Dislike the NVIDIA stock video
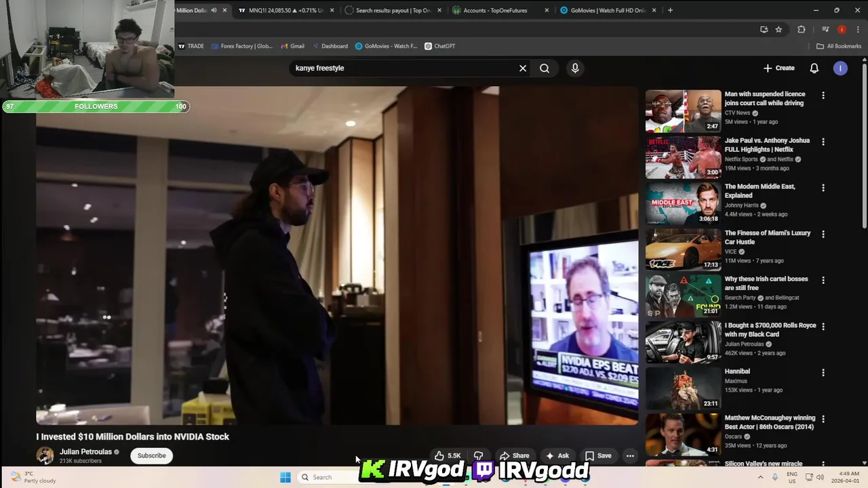Image resolution: width=868 pixels, height=488 pixels. tap(479, 455)
